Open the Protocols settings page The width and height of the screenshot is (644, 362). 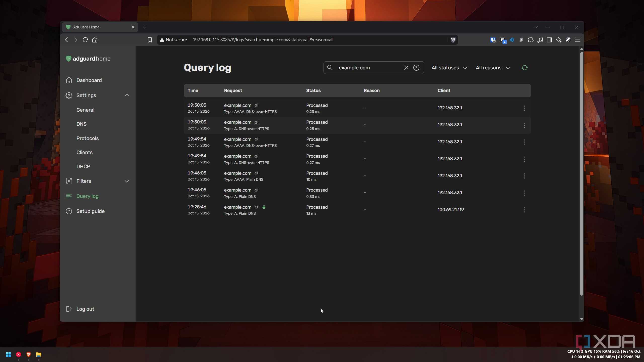pos(87,138)
